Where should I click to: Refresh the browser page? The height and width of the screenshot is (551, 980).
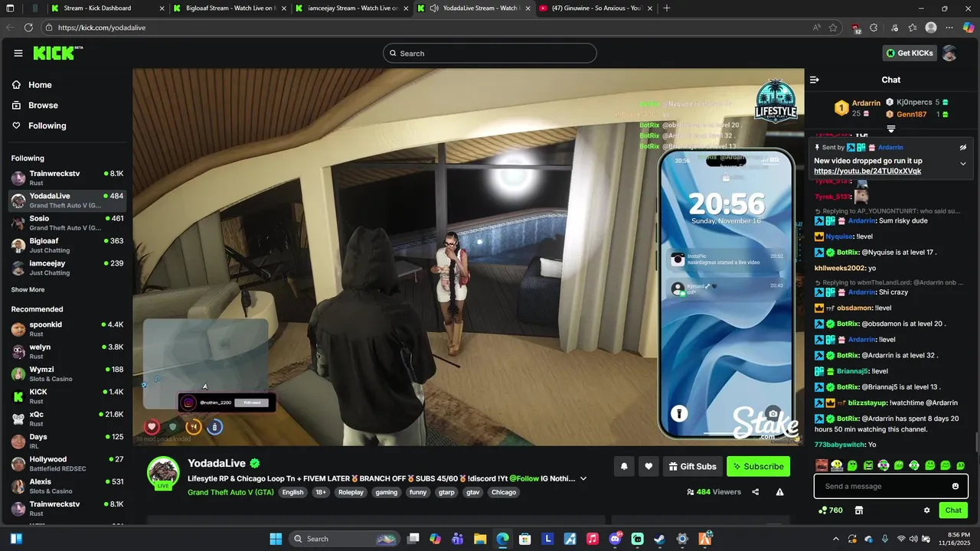(x=28, y=27)
